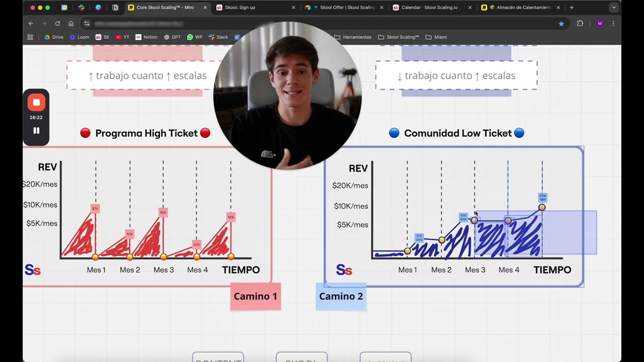This screenshot has width=644, height=362.
Task: Open the SK bookmark
Action: pyautogui.click(x=102, y=37)
